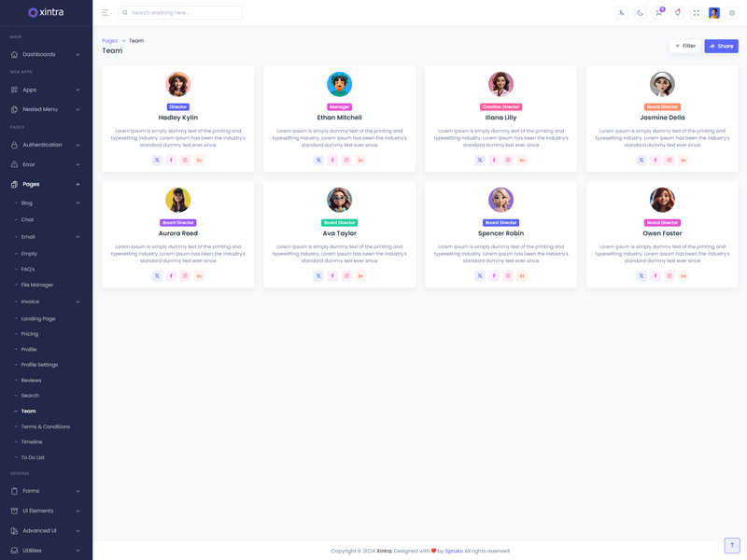Click the language translate icon in header

pos(621,13)
